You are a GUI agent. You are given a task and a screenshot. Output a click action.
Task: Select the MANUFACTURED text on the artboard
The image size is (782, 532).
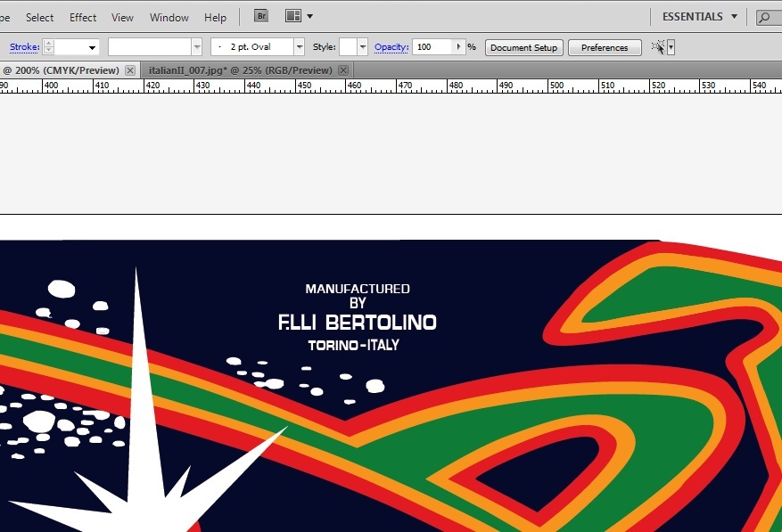click(358, 289)
